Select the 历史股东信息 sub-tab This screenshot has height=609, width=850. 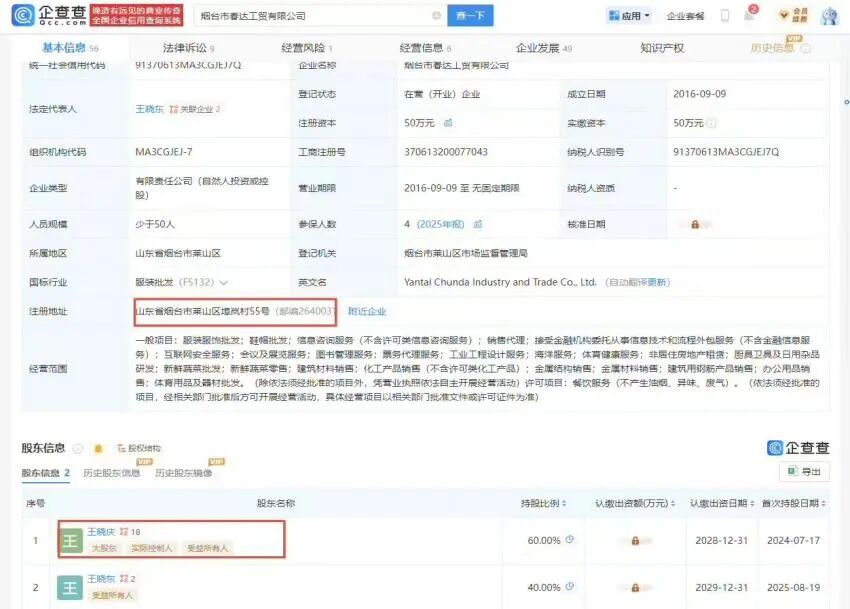click(112, 473)
